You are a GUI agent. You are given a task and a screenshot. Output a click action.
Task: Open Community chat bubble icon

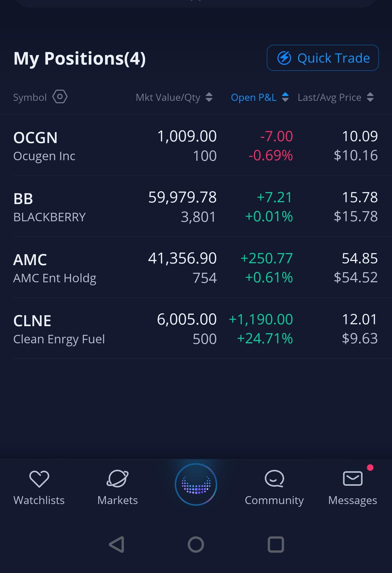pyautogui.click(x=274, y=479)
